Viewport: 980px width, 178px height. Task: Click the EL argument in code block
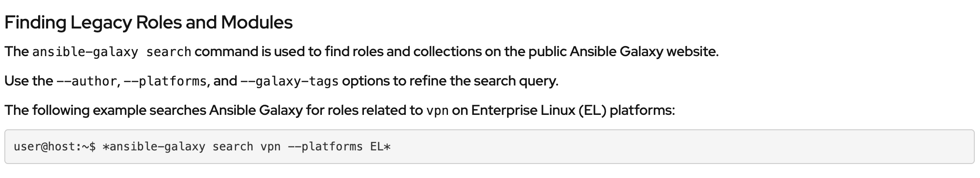[x=377, y=146]
